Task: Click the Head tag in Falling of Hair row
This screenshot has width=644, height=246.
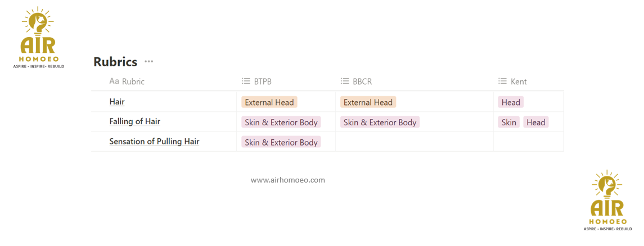Action: (x=535, y=122)
